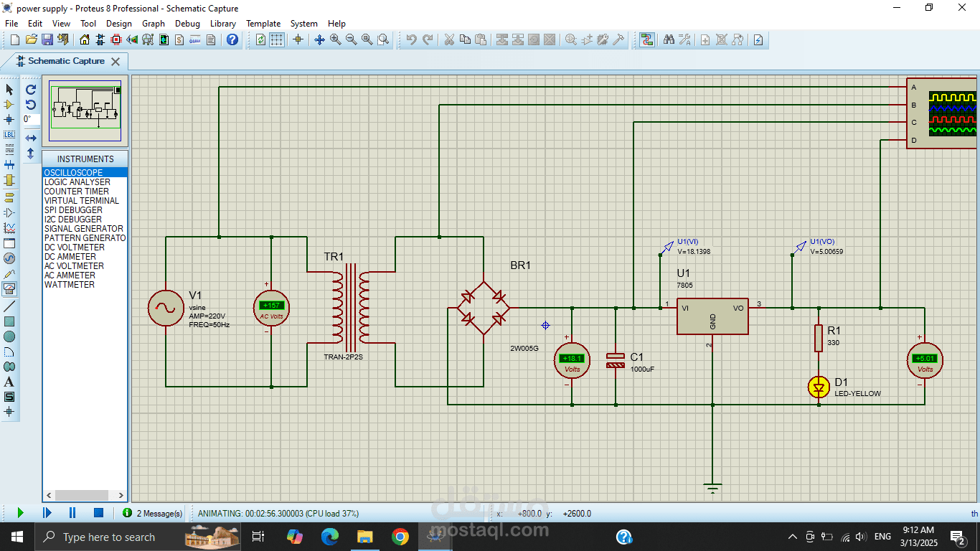Open File Explorer from the taskbar

tap(365, 537)
